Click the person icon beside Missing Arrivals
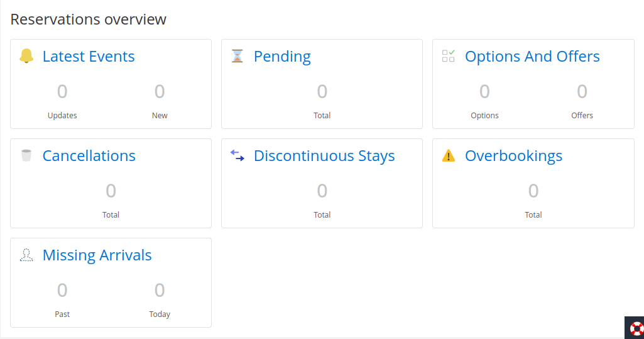The width and height of the screenshot is (644, 339). coord(26,255)
